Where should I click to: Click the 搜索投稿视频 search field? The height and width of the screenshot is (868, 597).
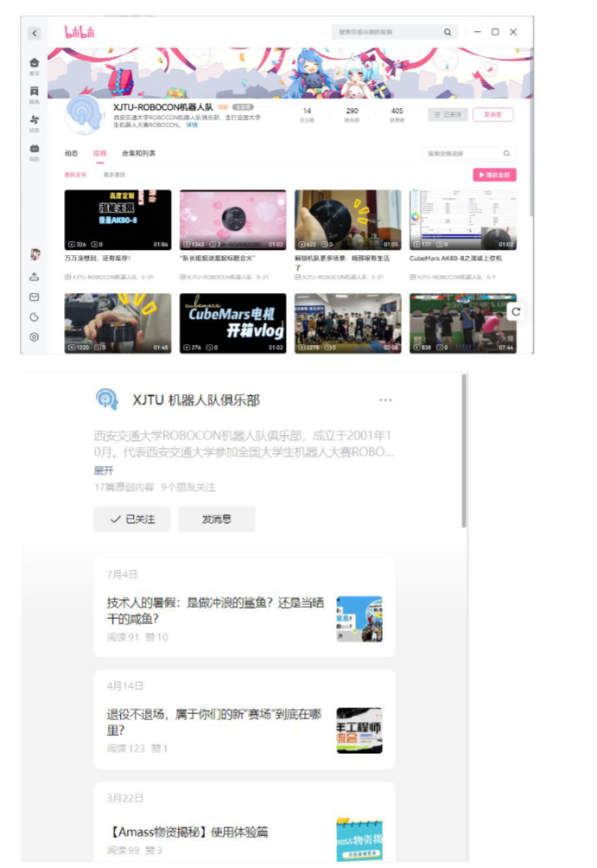click(x=462, y=153)
